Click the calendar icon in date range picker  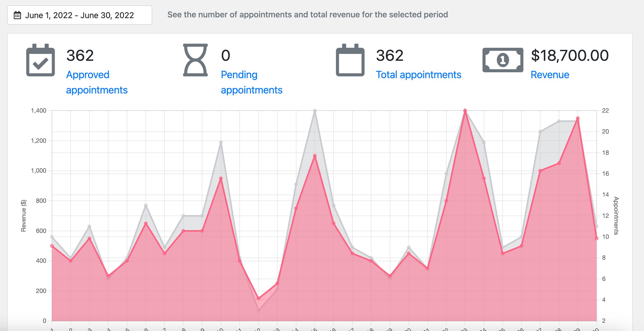17,15
